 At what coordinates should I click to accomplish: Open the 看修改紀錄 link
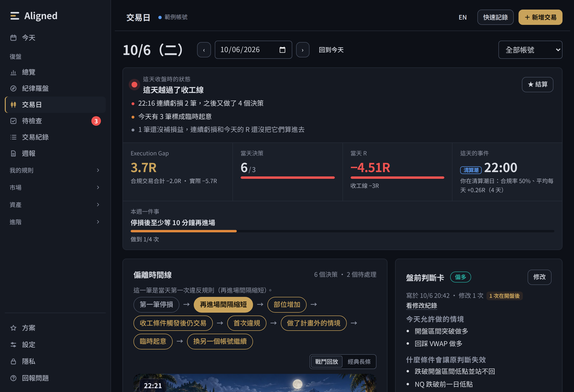[x=422, y=306]
